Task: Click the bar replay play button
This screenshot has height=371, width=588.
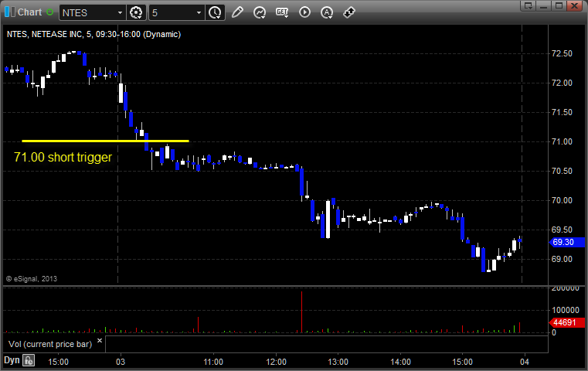Action: (x=304, y=12)
